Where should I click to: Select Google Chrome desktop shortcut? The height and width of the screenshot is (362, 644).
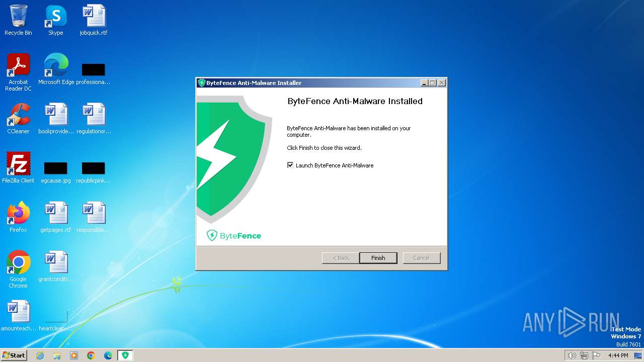(x=18, y=269)
